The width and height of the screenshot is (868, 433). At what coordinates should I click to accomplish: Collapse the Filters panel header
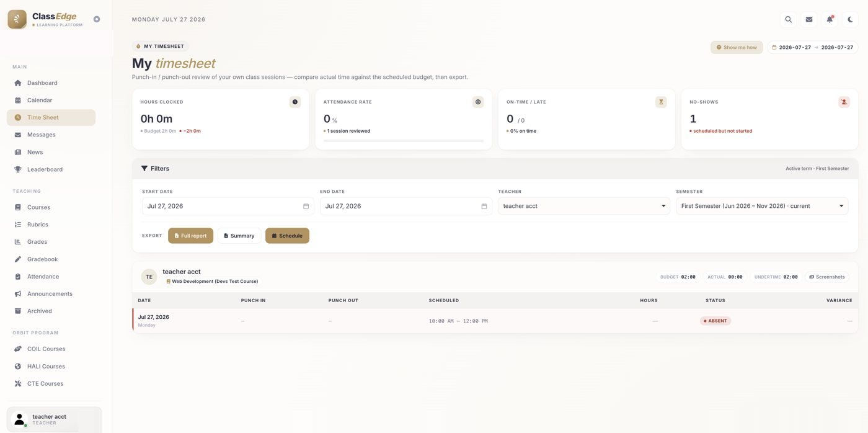click(495, 169)
